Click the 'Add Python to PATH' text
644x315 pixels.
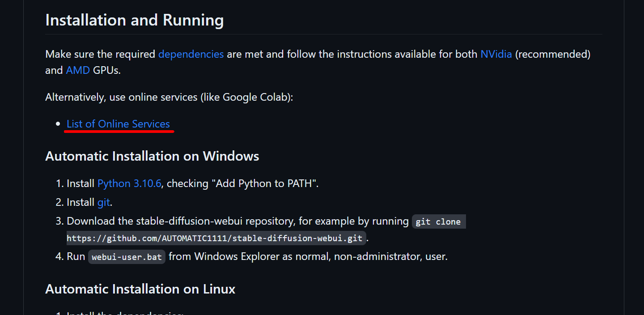[265, 183]
